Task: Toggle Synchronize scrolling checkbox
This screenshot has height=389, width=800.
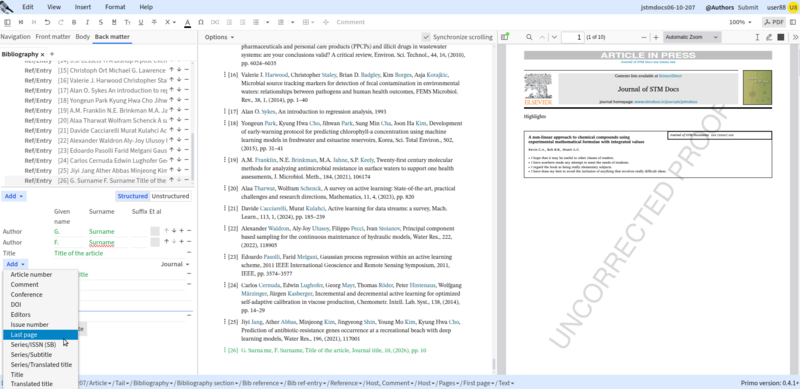Action: tap(426, 37)
